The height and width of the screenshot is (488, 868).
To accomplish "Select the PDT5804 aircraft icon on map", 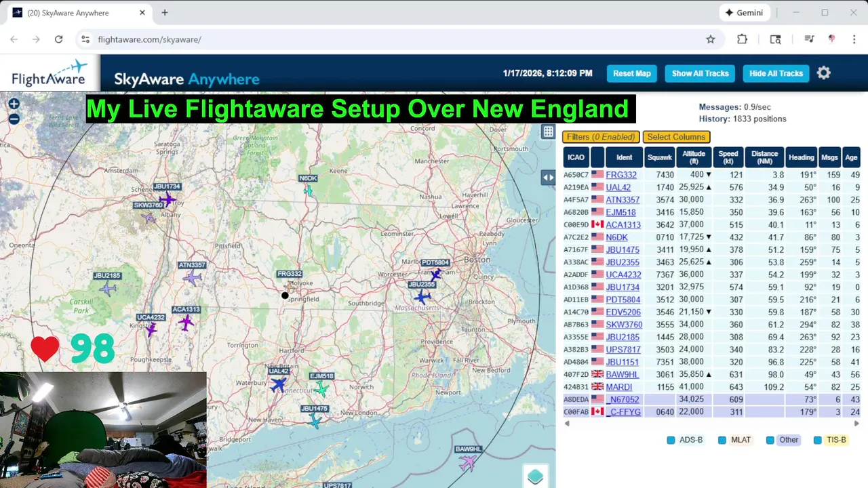I will (x=435, y=274).
